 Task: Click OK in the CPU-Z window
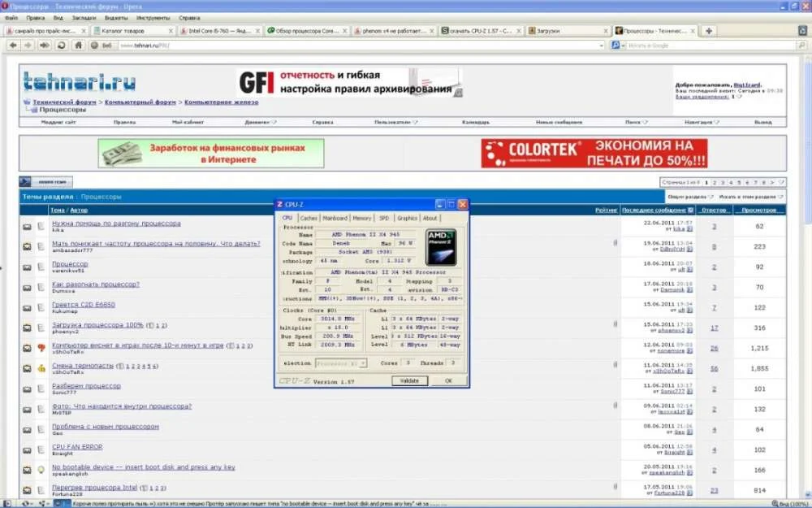point(448,381)
